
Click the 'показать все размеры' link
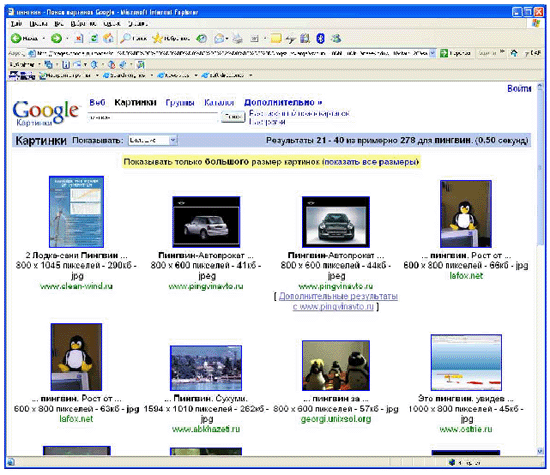tap(370, 162)
